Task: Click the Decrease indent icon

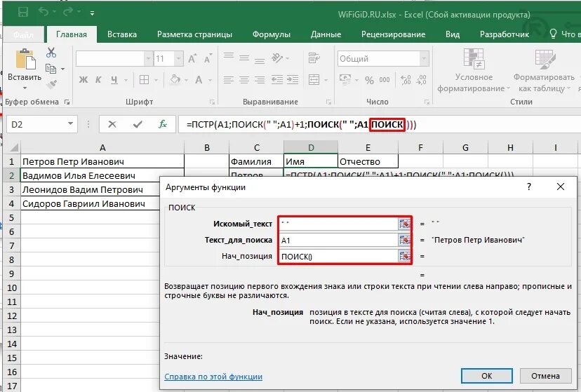Action: (276, 79)
